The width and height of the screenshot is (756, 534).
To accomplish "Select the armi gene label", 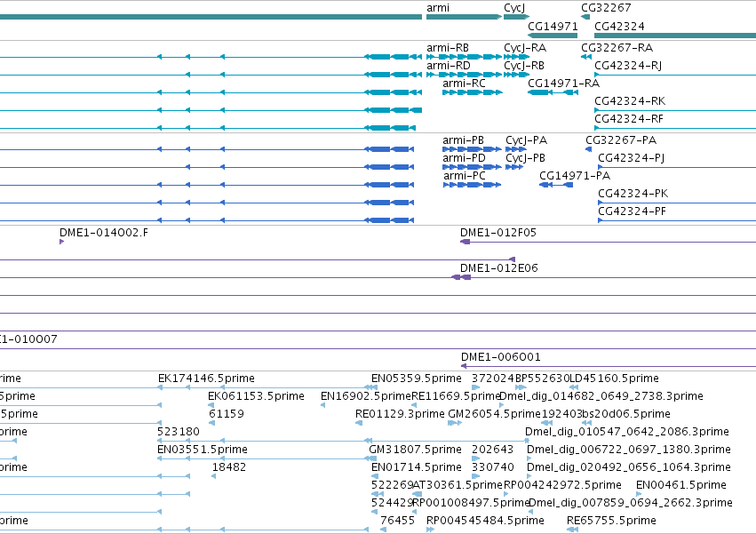I will (438, 8).
